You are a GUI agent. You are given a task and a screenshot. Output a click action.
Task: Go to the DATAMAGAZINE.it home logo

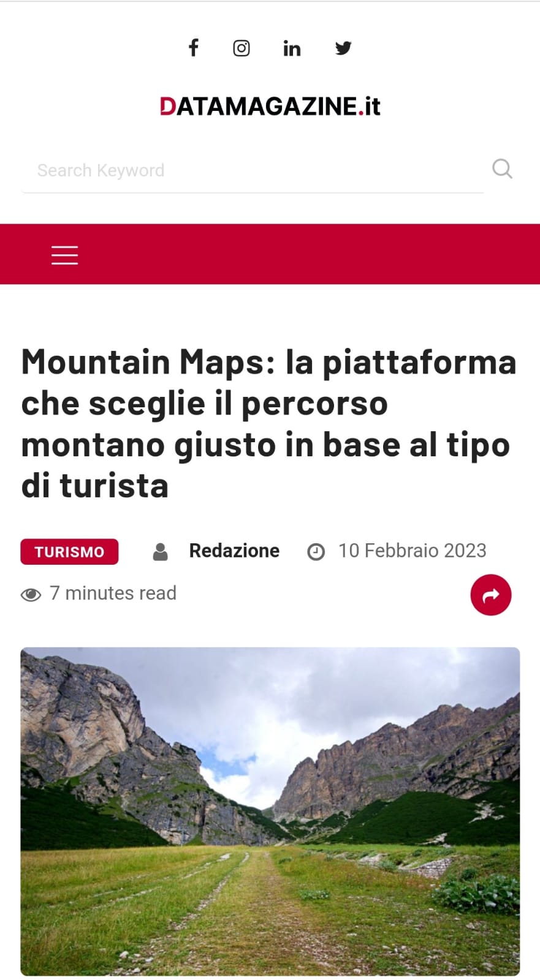click(x=270, y=107)
